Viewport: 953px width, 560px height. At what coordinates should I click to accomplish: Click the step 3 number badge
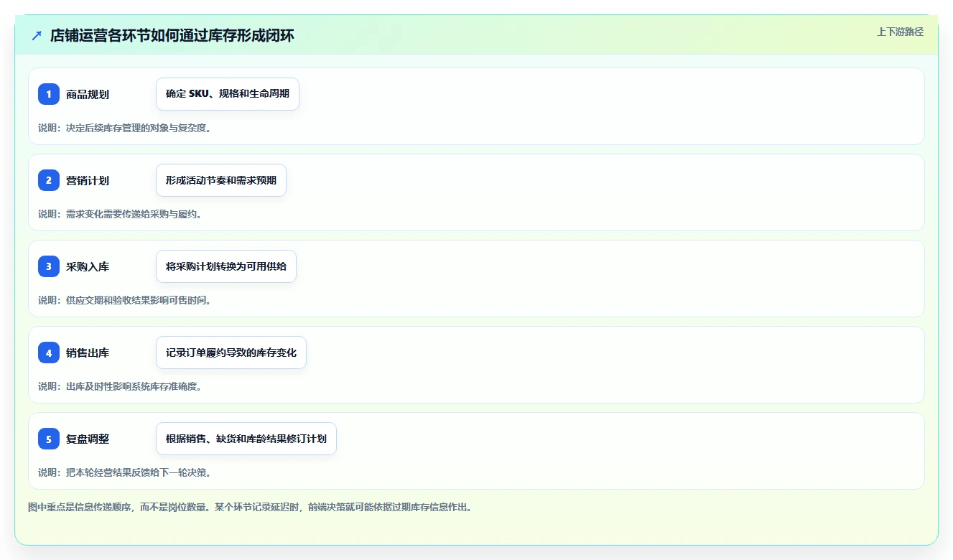49,266
